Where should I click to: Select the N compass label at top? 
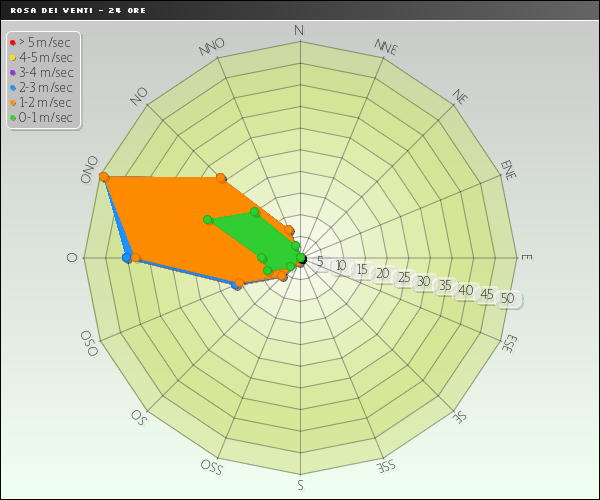(x=299, y=31)
